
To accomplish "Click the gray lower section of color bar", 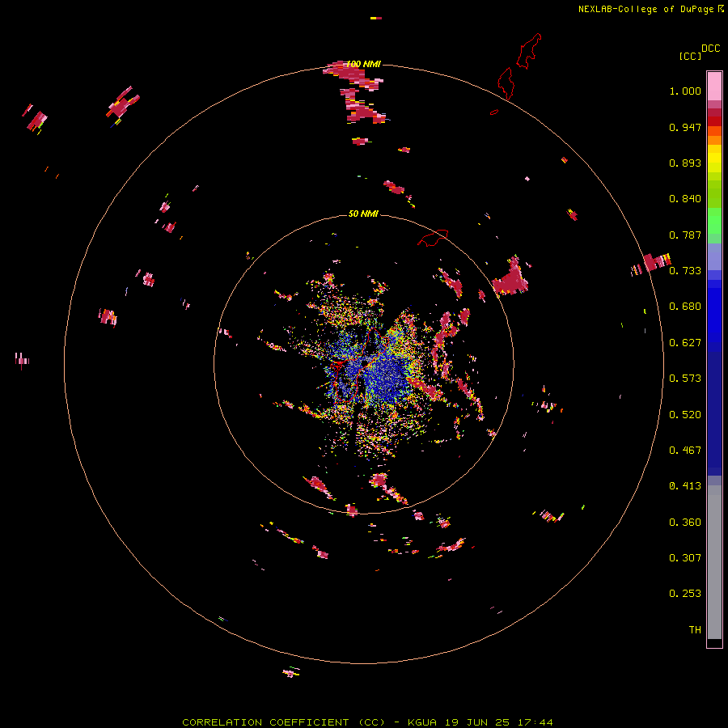I will (714, 562).
